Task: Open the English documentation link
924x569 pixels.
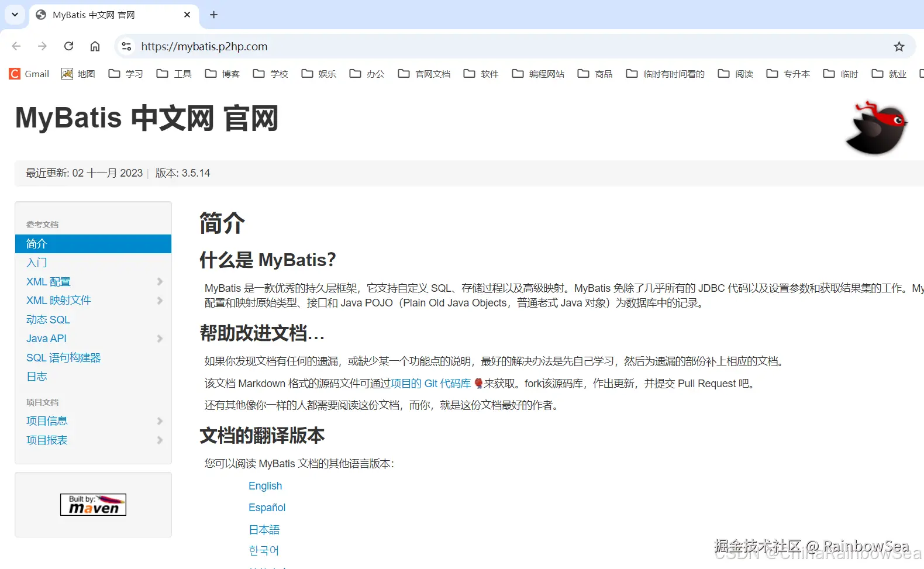Action: click(265, 486)
